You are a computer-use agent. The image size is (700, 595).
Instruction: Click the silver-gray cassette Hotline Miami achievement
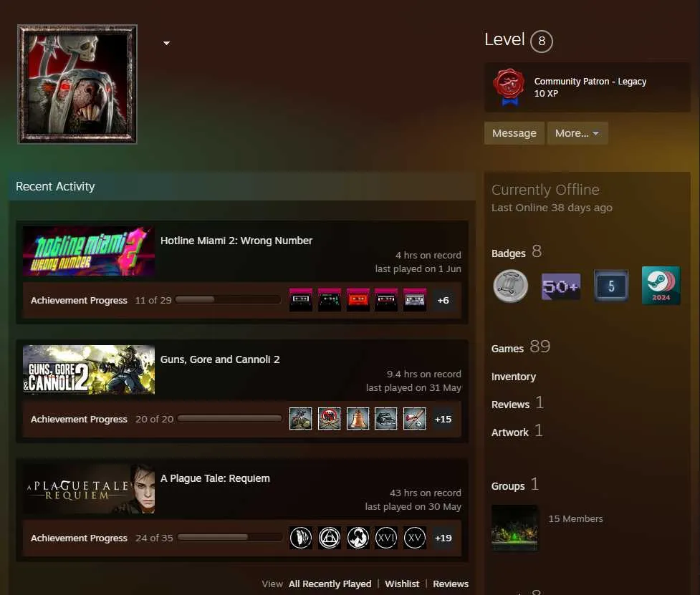415,300
